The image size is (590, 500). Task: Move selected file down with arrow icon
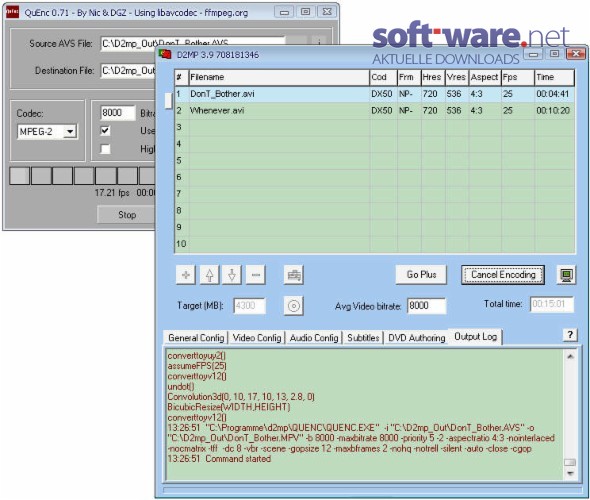(x=232, y=275)
